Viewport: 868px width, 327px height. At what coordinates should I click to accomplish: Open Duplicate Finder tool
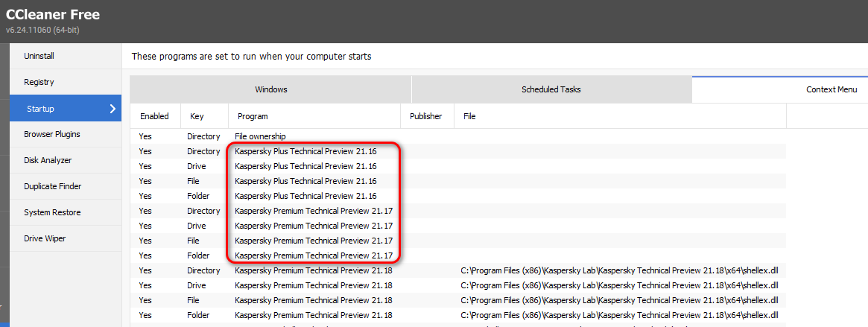[66, 186]
